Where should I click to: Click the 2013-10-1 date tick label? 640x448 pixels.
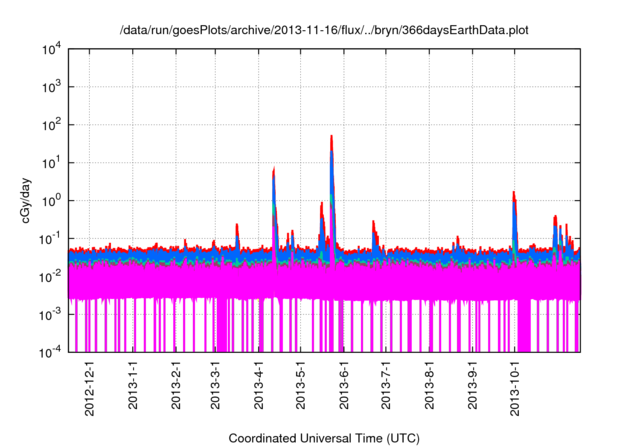514,388
